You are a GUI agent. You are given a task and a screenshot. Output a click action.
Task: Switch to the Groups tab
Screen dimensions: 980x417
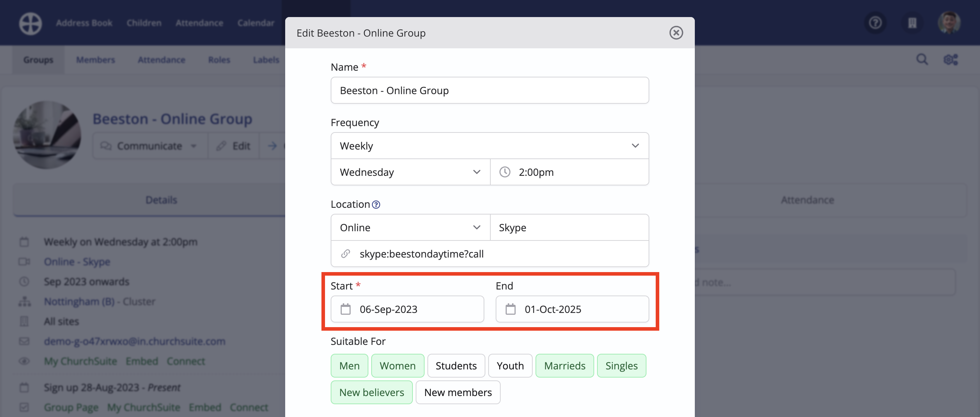(x=38, y=60)
